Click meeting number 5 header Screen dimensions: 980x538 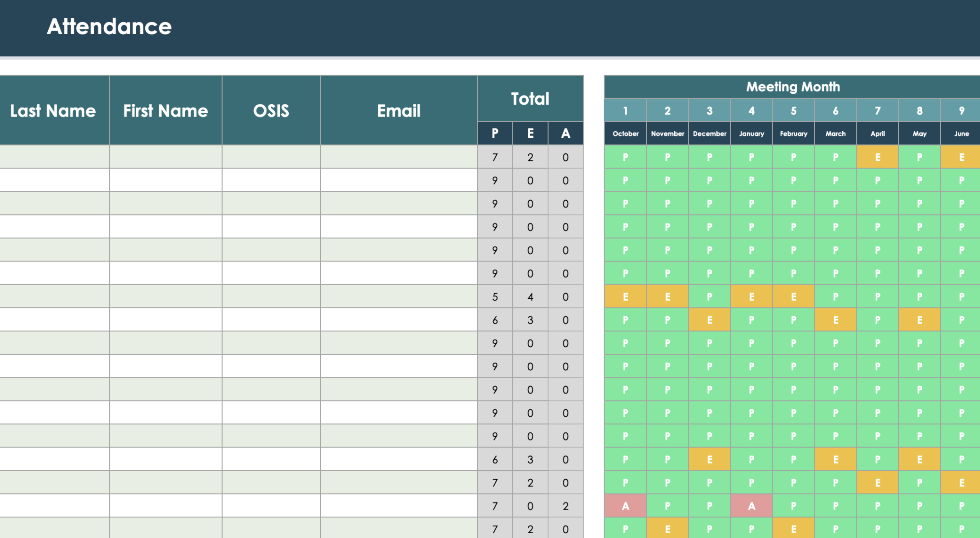tap(793, 111)
